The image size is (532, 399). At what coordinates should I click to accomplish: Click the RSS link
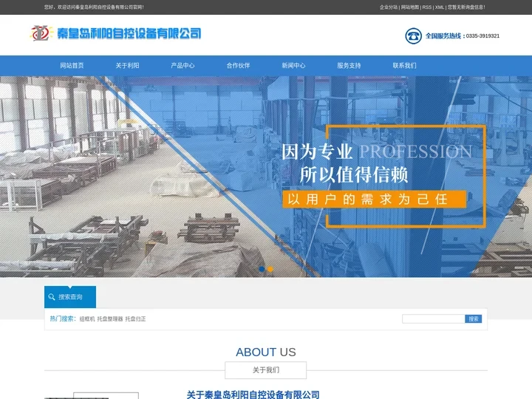pyautogui.click(x=427, y=7)
